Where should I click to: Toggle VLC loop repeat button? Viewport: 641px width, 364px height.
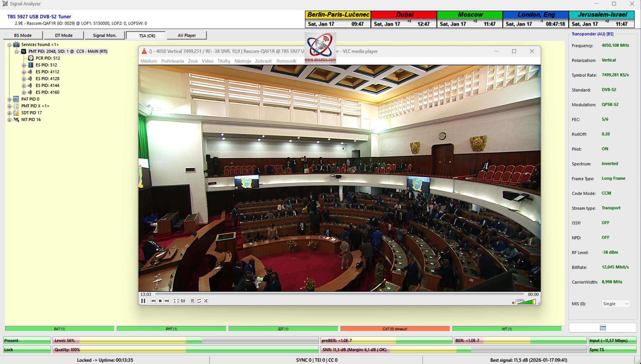click(x=199, y=301)
